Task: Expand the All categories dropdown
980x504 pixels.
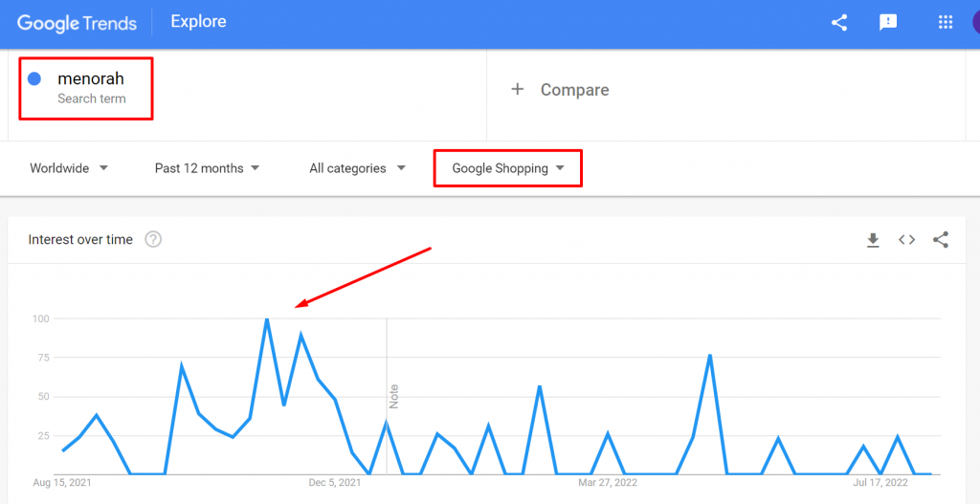Action: (x=358, y=168)
